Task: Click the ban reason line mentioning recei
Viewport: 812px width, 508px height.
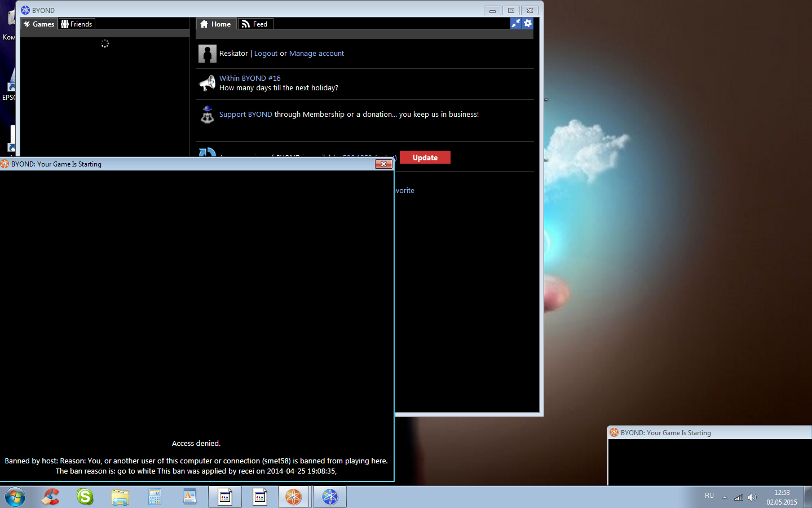Action: pyautogui.click(x=196, y=471)
